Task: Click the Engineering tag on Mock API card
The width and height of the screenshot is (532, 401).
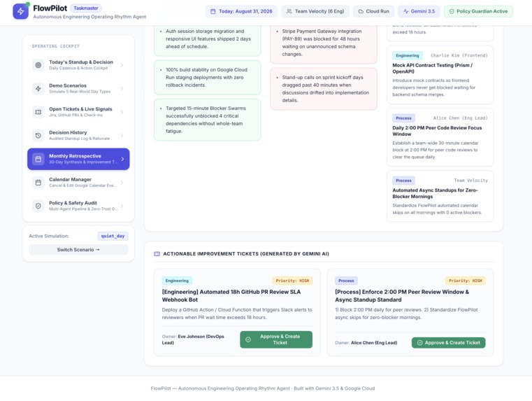Action: tap(407, 55)
